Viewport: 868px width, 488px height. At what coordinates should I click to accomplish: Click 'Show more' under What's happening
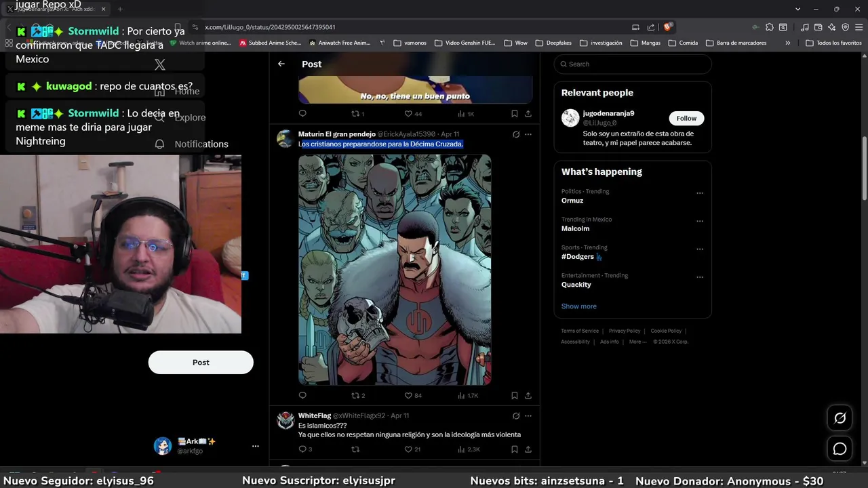click(578, 306)
